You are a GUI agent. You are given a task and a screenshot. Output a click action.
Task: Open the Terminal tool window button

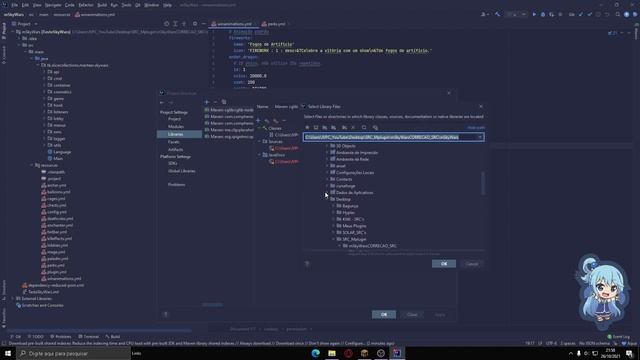pos(89,337)
